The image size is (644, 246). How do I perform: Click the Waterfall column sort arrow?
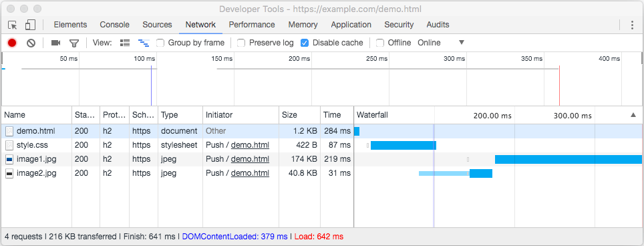(x=633, y=116)
